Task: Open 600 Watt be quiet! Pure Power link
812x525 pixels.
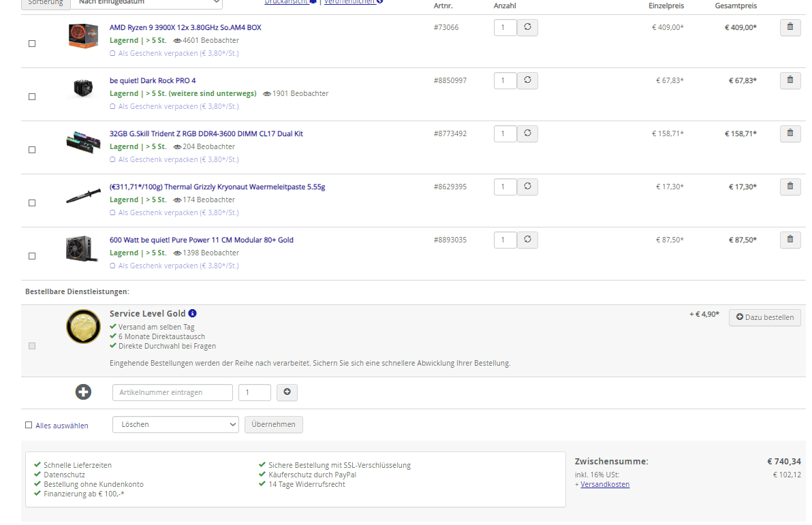Action: pyautogui.click(x=202, y=240)
